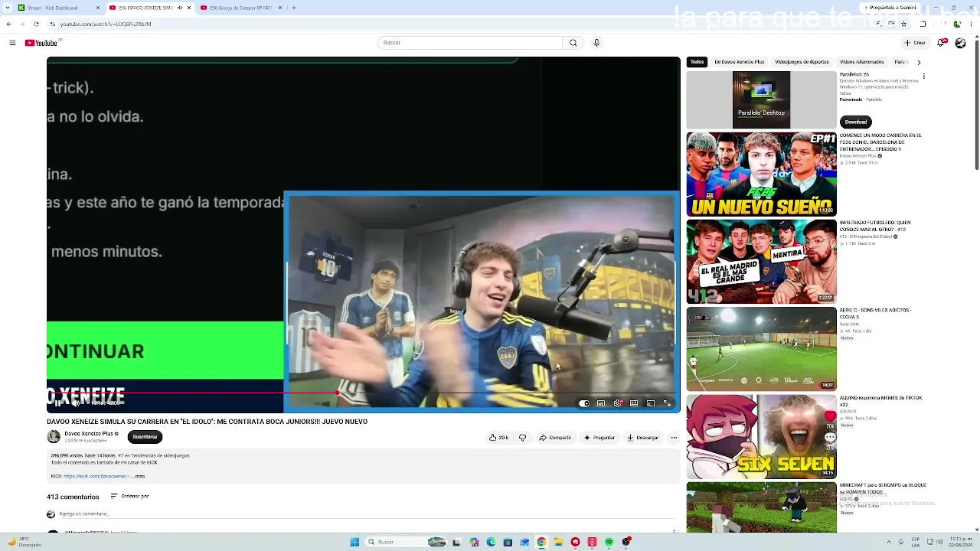This screenshot has width=980, height=551.
Task: Toggle autoplay switch in the player
Action: click(x=584, y=403)
